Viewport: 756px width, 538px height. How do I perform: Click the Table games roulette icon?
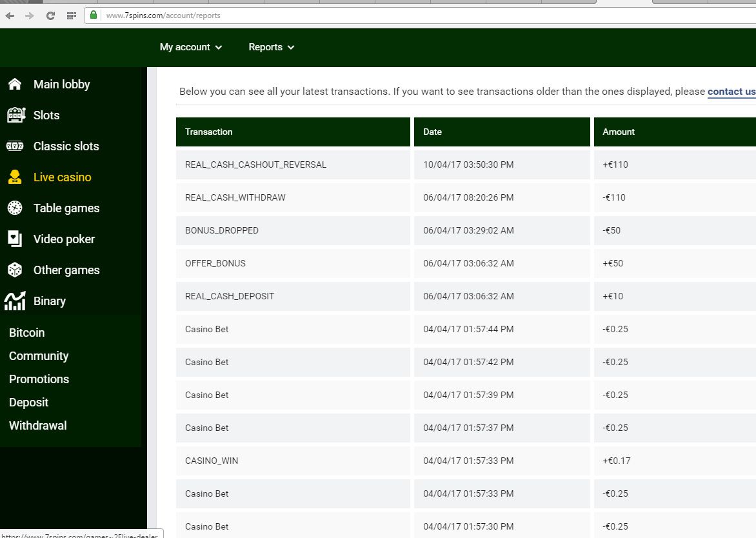click(x=15, y=208)
